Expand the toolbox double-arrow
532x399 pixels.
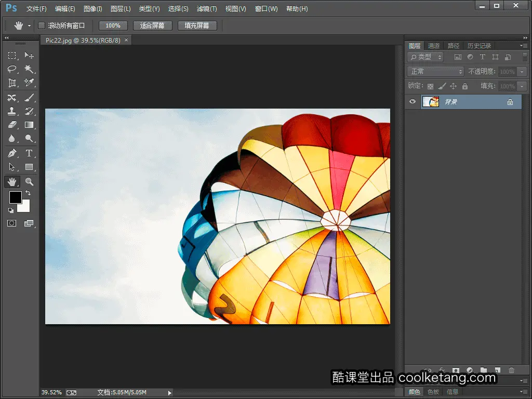(x=6, y=37)
